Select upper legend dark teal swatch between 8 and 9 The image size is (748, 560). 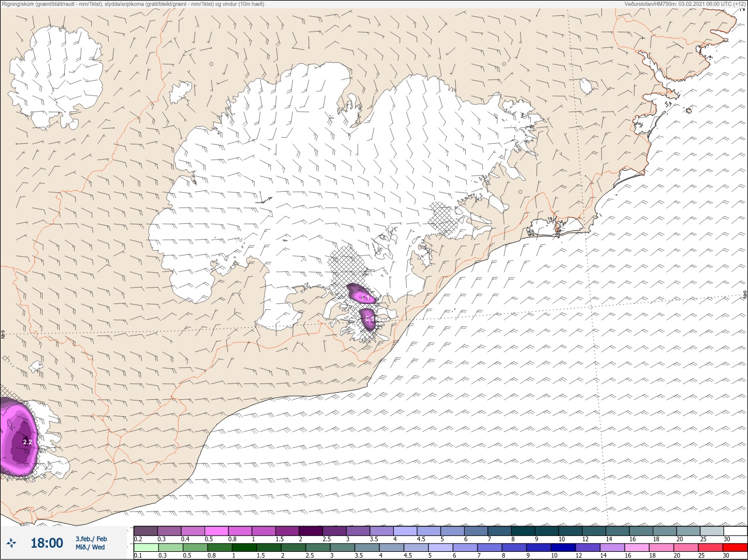pyautogui.click(x=523, y=531)
